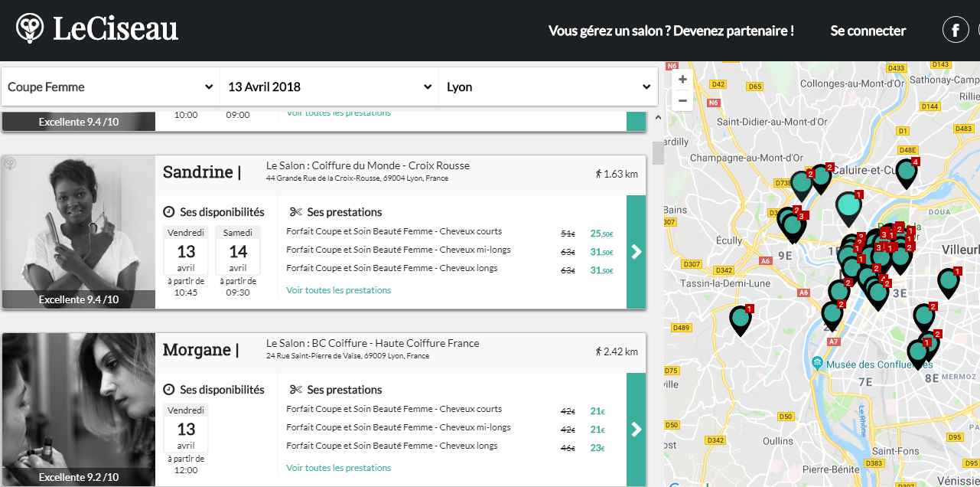Click the Musée des Confluences map marker
Image resolution: width=980 pixels, height=487 pixels.
point(818,362)
